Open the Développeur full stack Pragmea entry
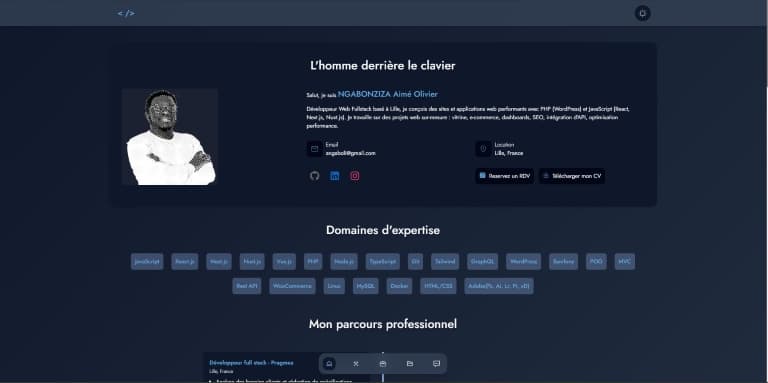Screen dimensions: 768x383 pyautogui.click(x=251, y=363)
